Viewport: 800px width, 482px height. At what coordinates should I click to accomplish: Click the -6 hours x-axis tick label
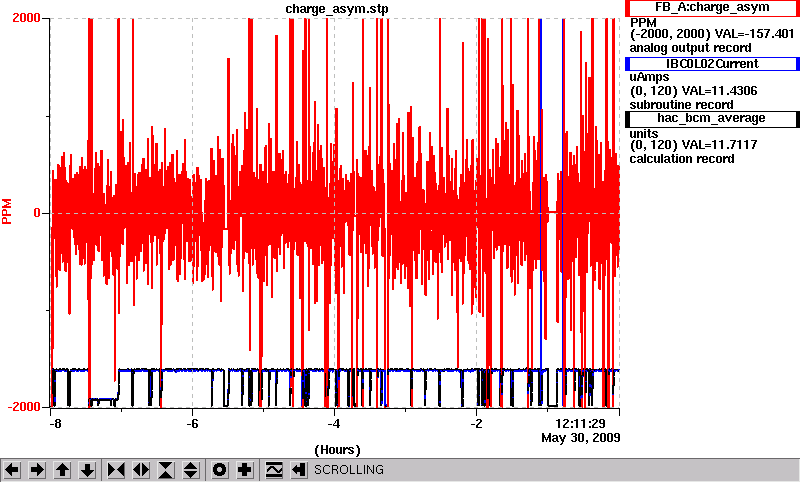tap(192, 424)
